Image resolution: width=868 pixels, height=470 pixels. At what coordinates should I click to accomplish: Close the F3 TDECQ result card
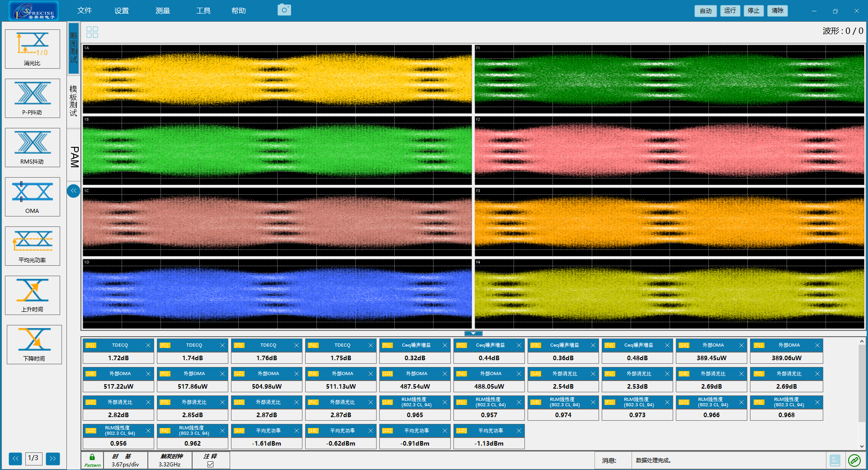[x=297, y=345]
